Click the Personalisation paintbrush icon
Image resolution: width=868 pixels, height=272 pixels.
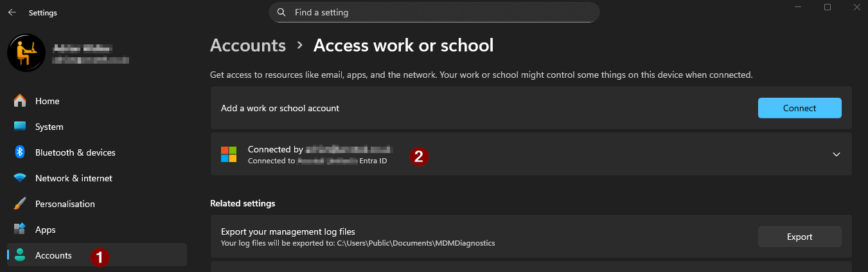pyautogui.click(x=20, y=204)
